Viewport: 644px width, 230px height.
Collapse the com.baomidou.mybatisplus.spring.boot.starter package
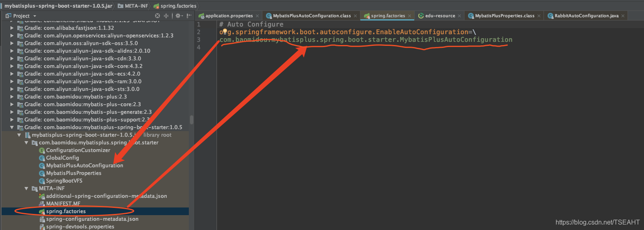click(27, 143)
